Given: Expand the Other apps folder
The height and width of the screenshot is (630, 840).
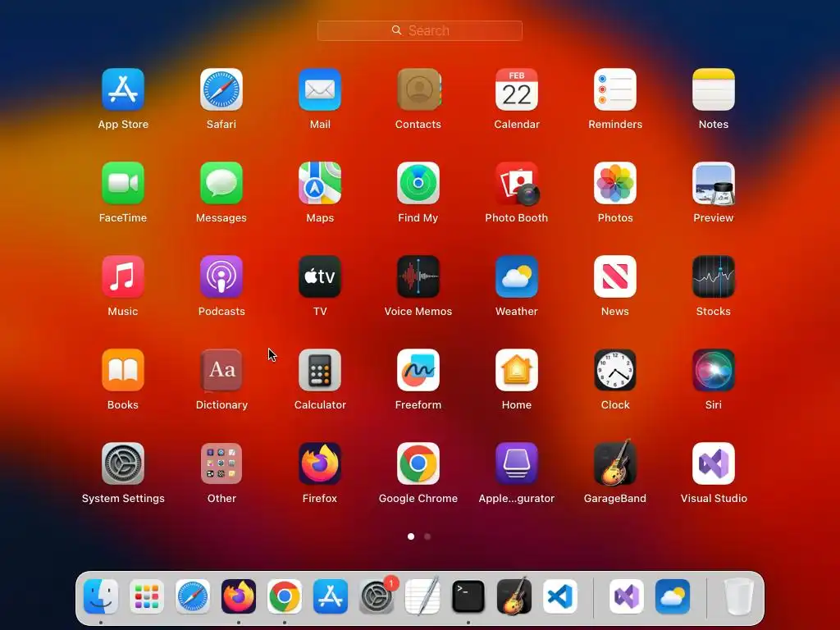Looking at the screenshot, I should coord(221,463).
